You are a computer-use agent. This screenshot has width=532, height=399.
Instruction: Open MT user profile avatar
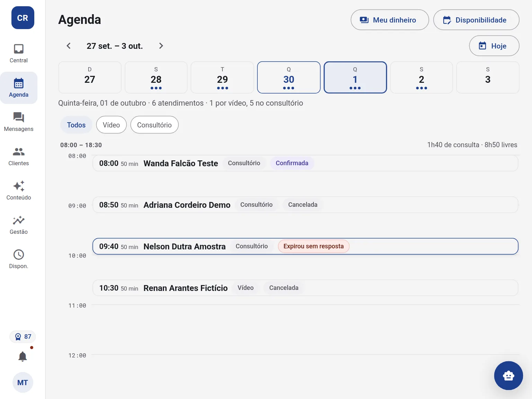pyautogui.click(x=23, y=382)
